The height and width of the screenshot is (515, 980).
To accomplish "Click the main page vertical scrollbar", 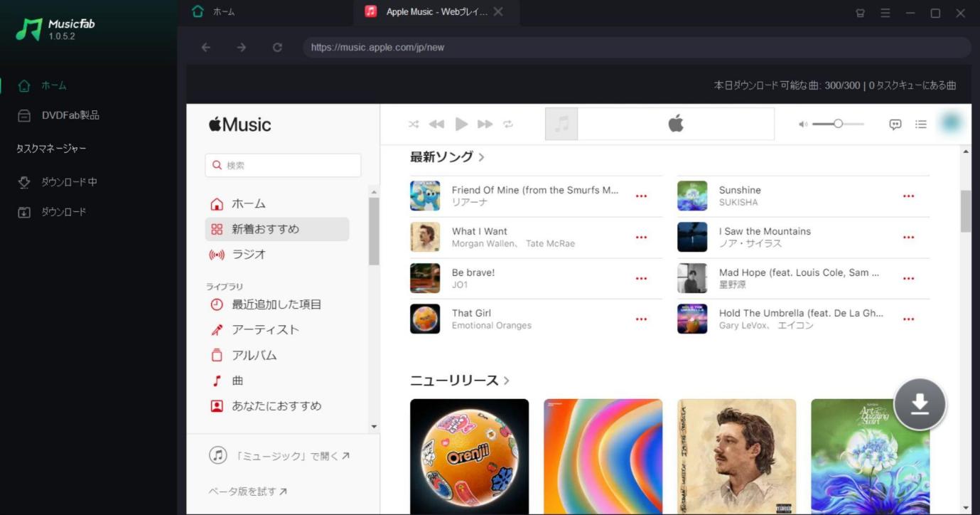I will [x=966, y=211].
